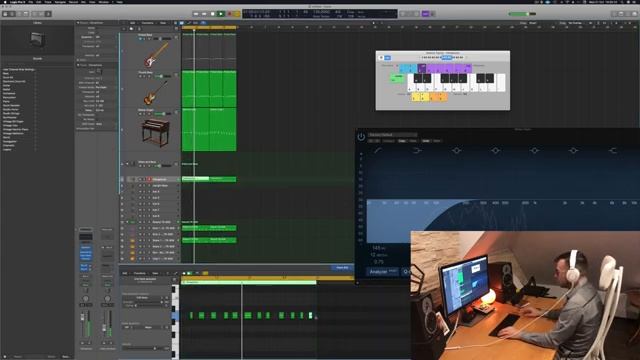Click the green sustain key in Musical Typing

(x=397, y=78)
